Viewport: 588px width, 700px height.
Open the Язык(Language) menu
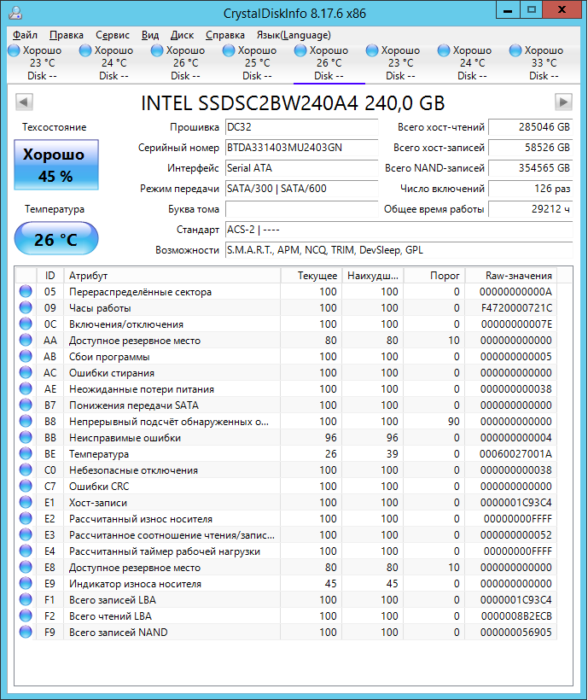[294, 35]
